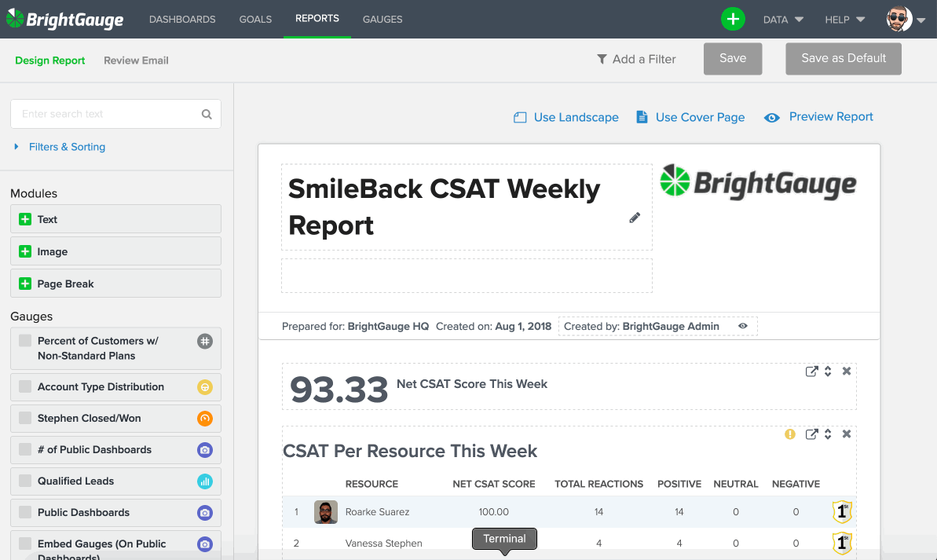Go to the GAUGES menu

click(382, 19)
